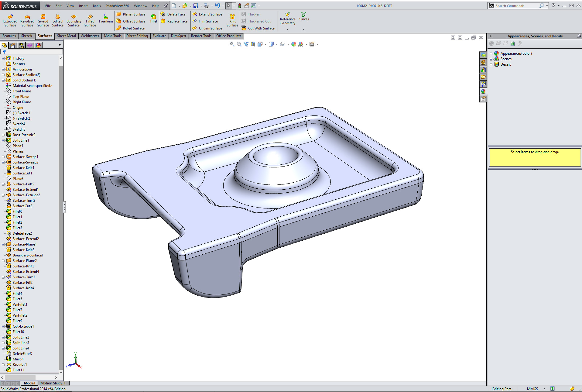
Task: Switch to the PropertyManager tab icon
Action: pos(13,45)
